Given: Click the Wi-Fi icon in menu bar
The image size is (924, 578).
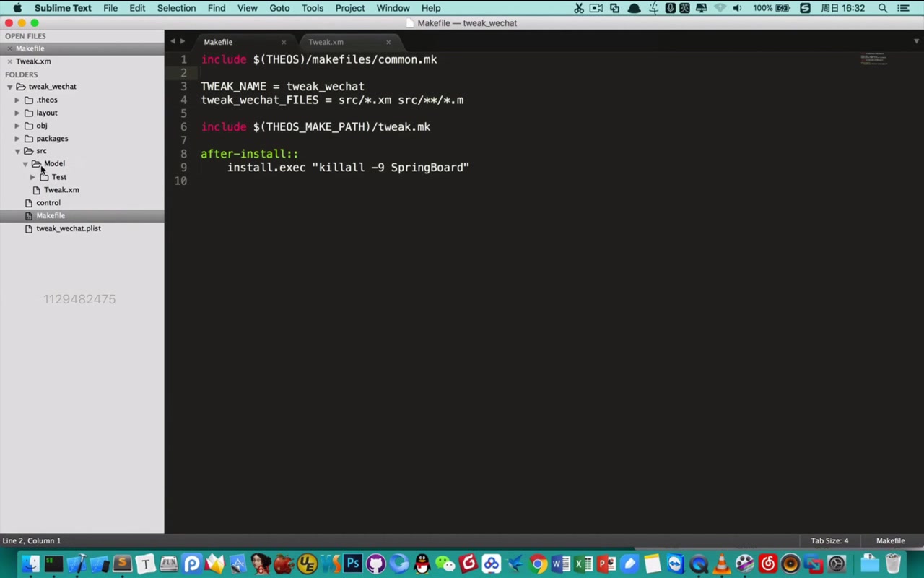Looking at the screenshot, I should pyautogui.click(x=720, y=8).
